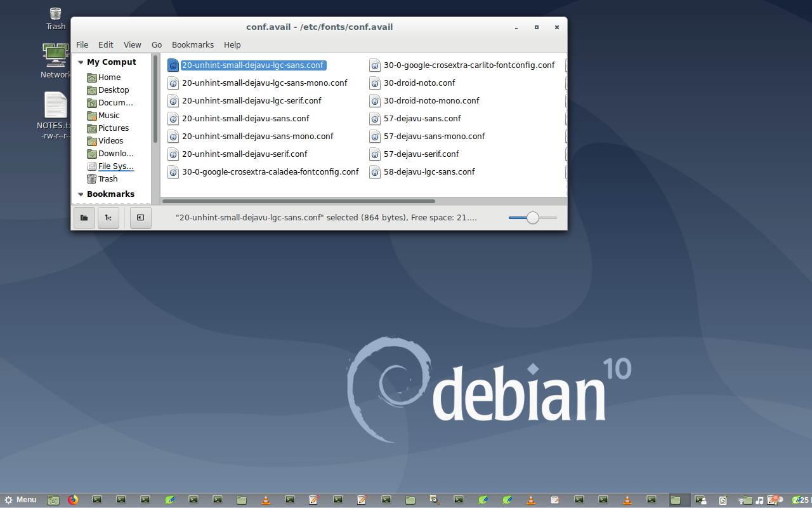The image size is (812, 508).
Task: Switch sidebar to Treeview button
Action: pyautogui.click(x=108, y=218)
